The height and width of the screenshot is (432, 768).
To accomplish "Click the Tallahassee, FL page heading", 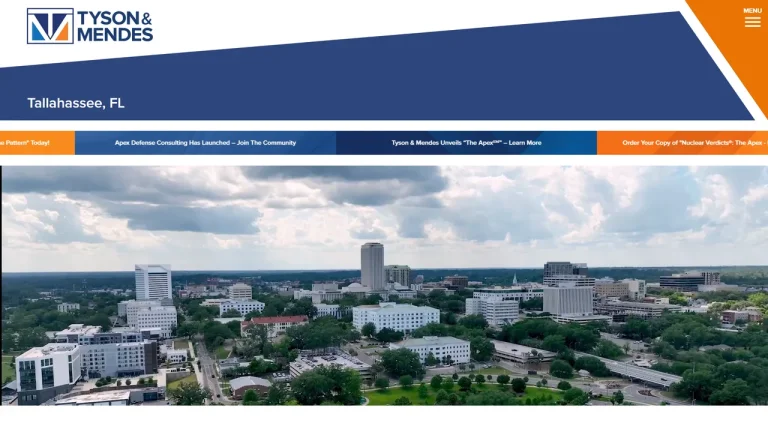I will point(76,103).
